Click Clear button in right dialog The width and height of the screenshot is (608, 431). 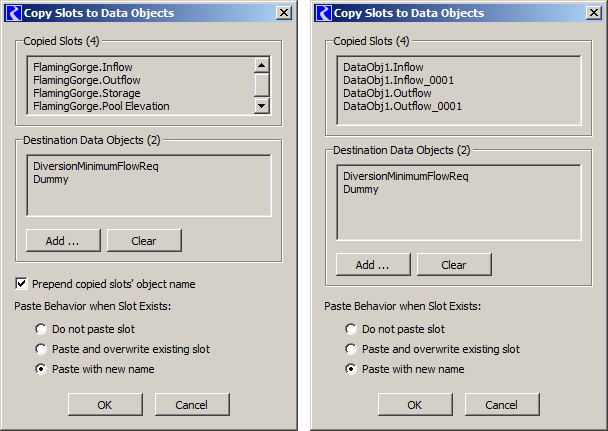point(454,265)
